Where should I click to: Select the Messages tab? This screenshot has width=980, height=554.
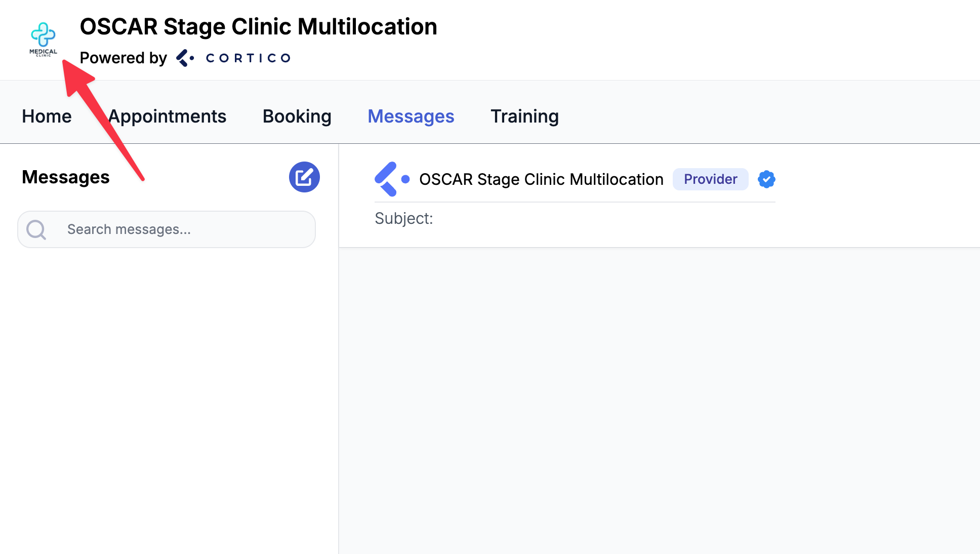(411, 116)
